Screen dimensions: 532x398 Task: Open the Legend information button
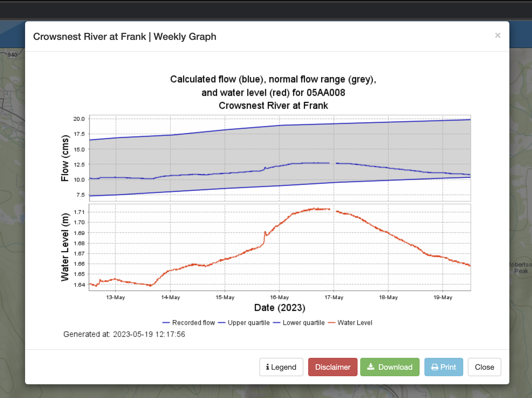(x=281, y=367)
